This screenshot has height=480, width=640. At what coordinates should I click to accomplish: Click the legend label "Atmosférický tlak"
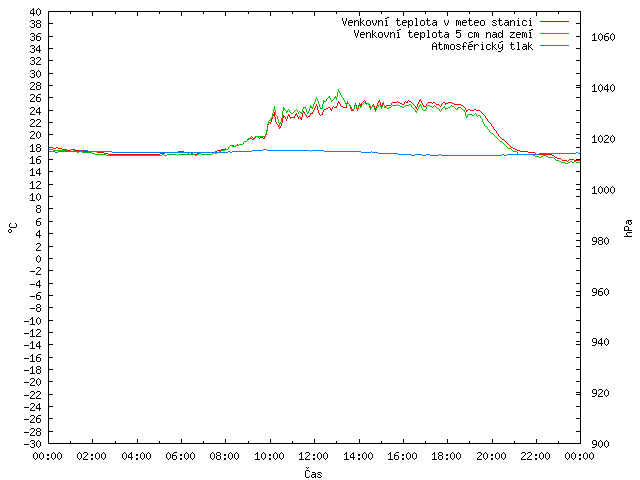(482, 47)
